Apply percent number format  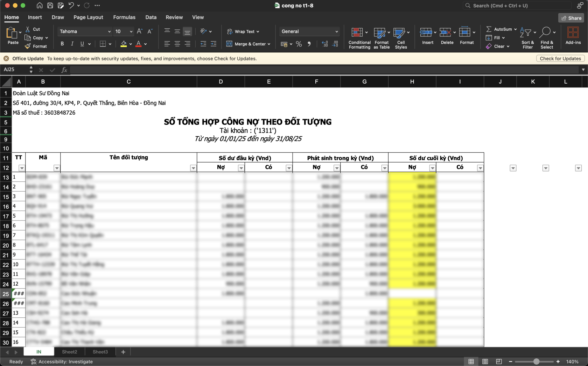coord(299,44)
